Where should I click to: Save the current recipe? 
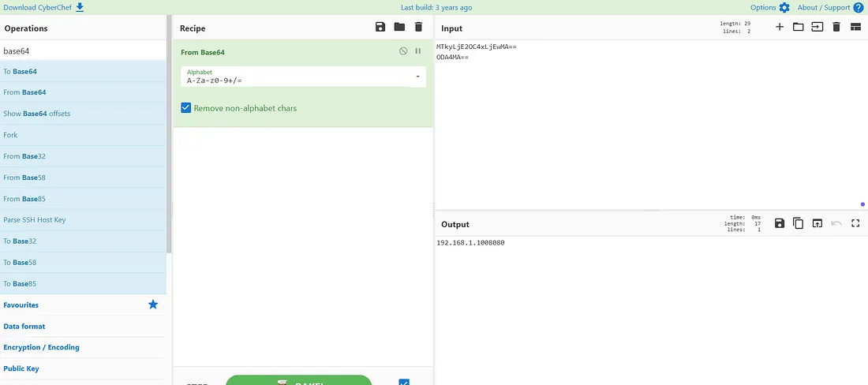click(x=380, y=28)
